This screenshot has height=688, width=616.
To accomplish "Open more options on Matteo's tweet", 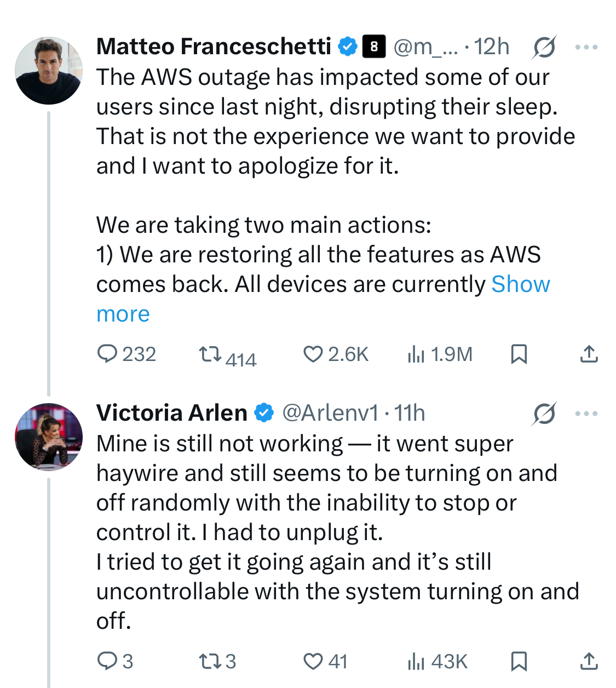I will pyautogui.click(x=586, y=48).
